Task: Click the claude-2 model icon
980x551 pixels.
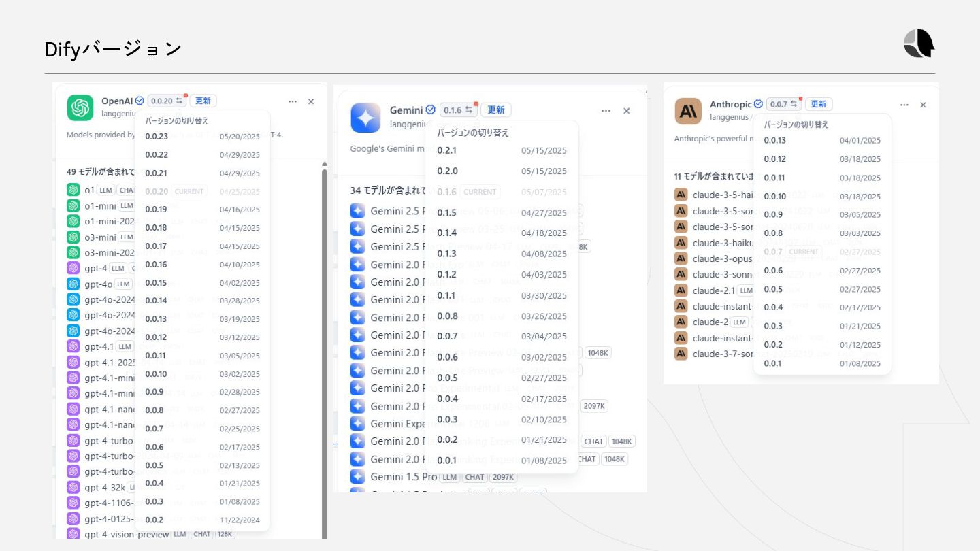Action: pyautogui.click(x=681, y=322)
